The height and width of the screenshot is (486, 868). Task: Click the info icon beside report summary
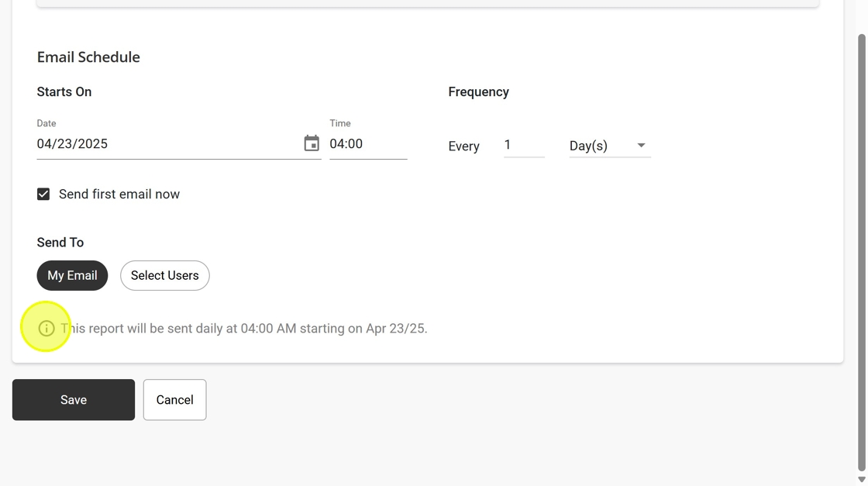(x=46, y=328)
